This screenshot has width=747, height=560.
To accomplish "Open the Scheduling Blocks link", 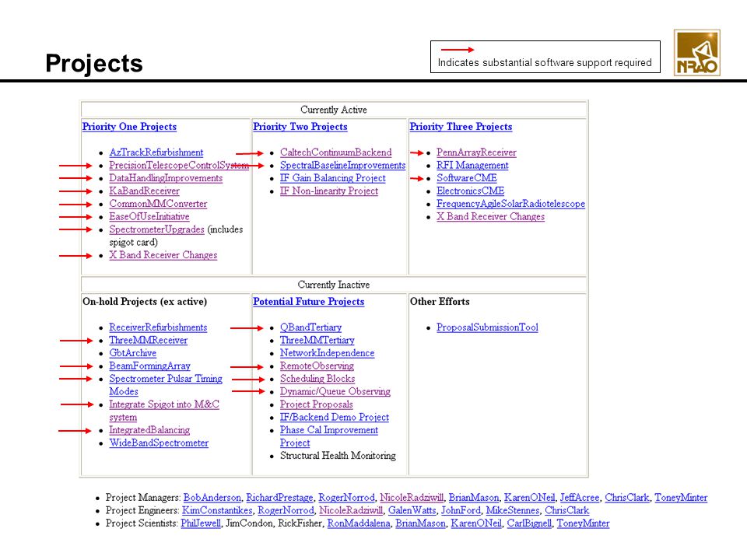I will click(317, 379).
